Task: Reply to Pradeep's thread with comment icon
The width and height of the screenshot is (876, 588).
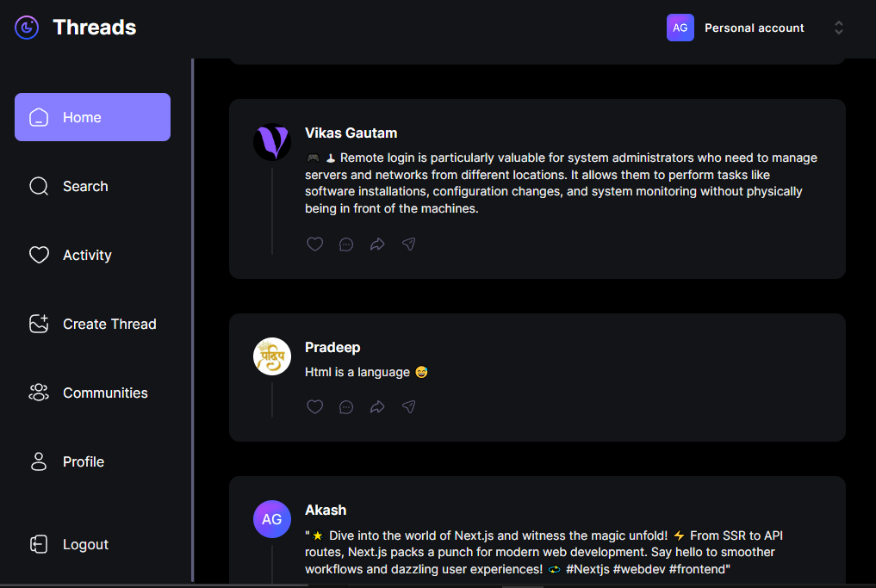Action: [x=346, y=407]
